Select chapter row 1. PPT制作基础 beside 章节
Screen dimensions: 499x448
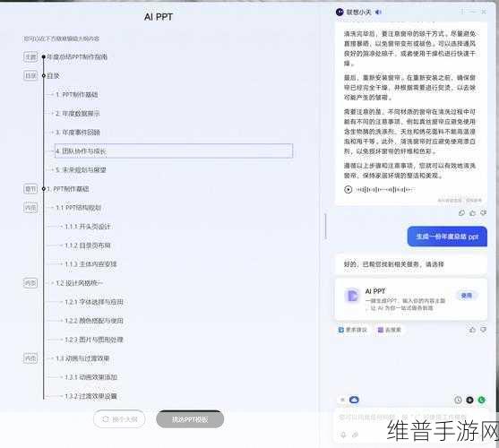click(68, 189)
